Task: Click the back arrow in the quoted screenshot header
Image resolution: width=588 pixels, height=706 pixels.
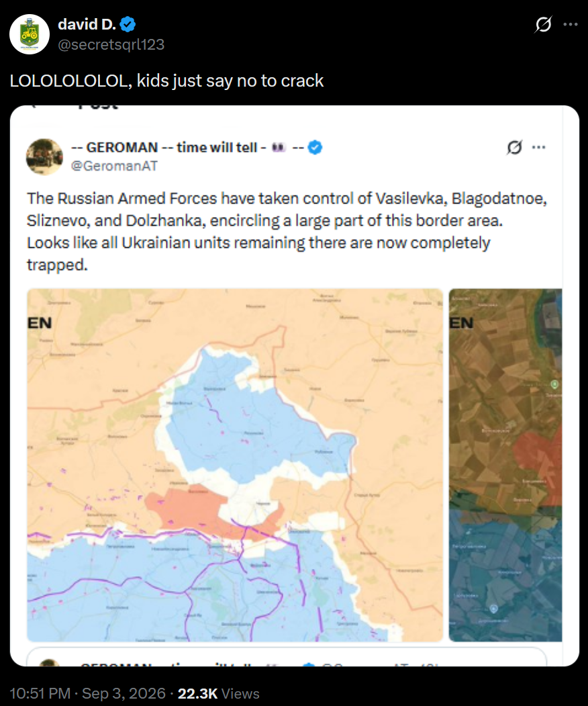Action: (34, 107)
